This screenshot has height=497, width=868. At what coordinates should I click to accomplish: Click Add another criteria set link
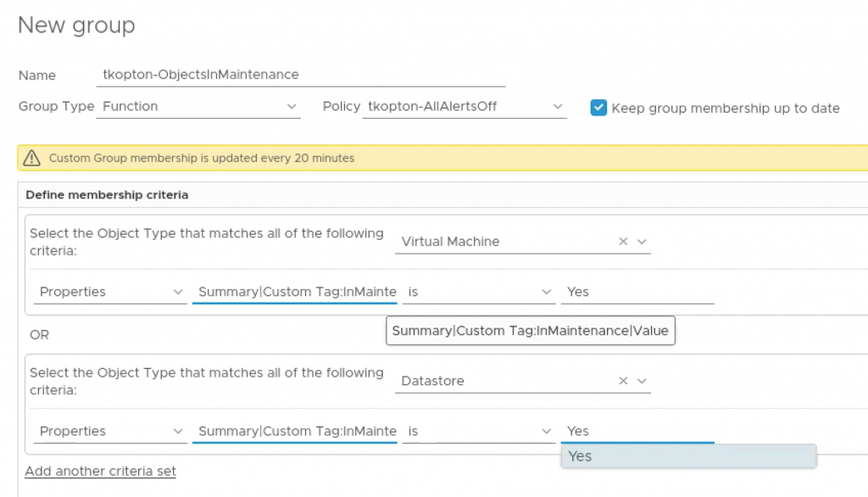pyautogui.click(x=100, y=471)
